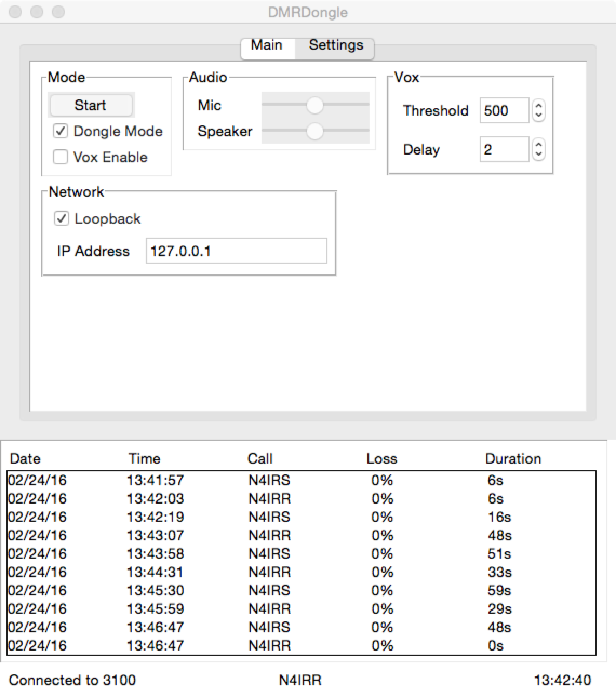Select the Main tab

(x=267, y=45)
